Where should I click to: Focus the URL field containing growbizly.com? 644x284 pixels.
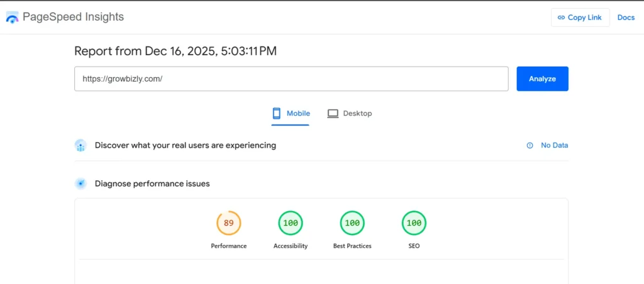pos(291,79)
